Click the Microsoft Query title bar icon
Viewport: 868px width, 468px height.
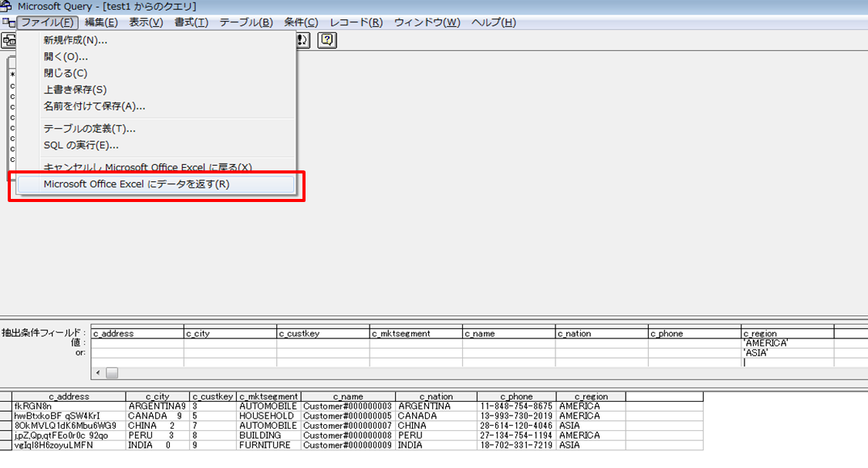8,7
